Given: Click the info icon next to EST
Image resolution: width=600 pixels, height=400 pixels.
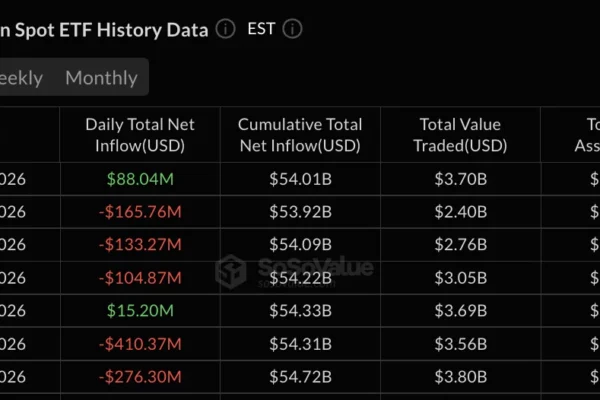Looking at the screenshot, I should [x=292, y=29].
